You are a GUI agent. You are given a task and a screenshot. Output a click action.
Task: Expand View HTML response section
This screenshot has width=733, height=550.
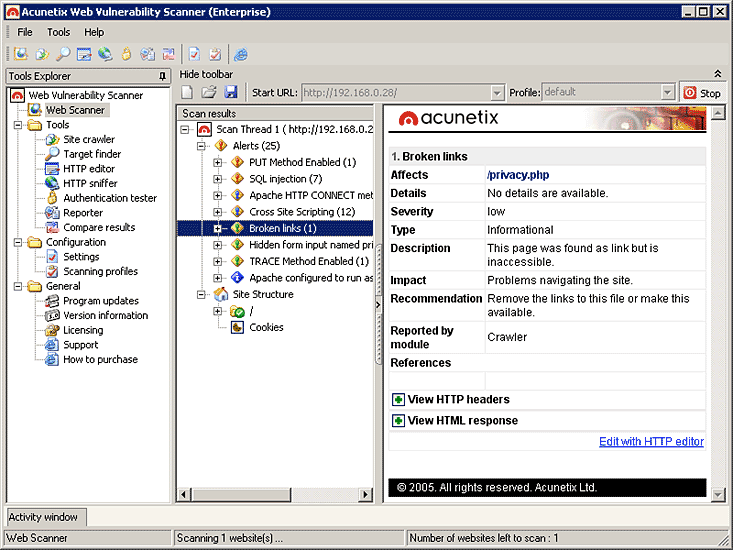tap(398, 421)
